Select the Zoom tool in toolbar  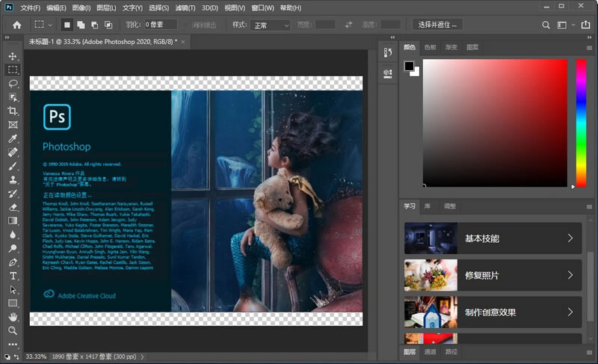point(13,330)
